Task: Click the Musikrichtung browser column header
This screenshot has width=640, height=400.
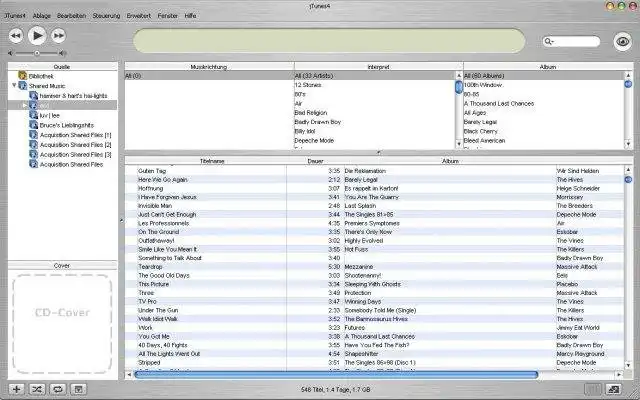Action: click(x=209, y=67)
